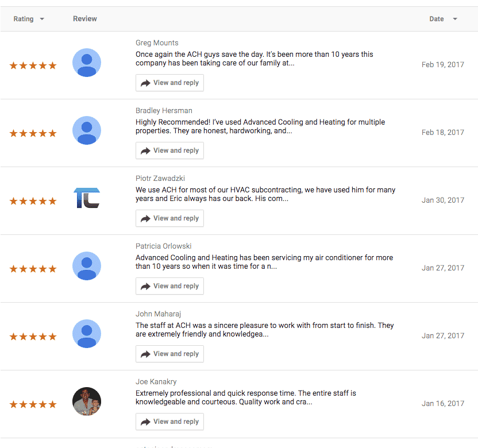Select the five-star rating on Greg Mounts' review
Image resolution: width=478 pixels, height=448 pixels.
(33, 65)
